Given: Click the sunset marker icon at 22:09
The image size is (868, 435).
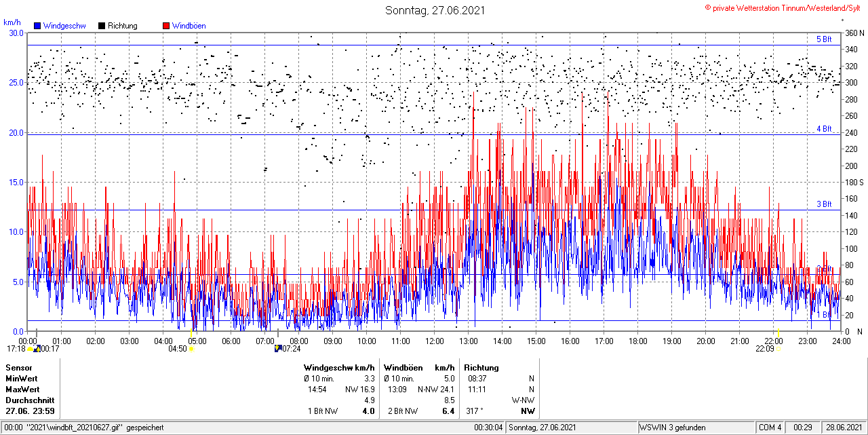Looking at the screenshot, I should tap(778, 349).
